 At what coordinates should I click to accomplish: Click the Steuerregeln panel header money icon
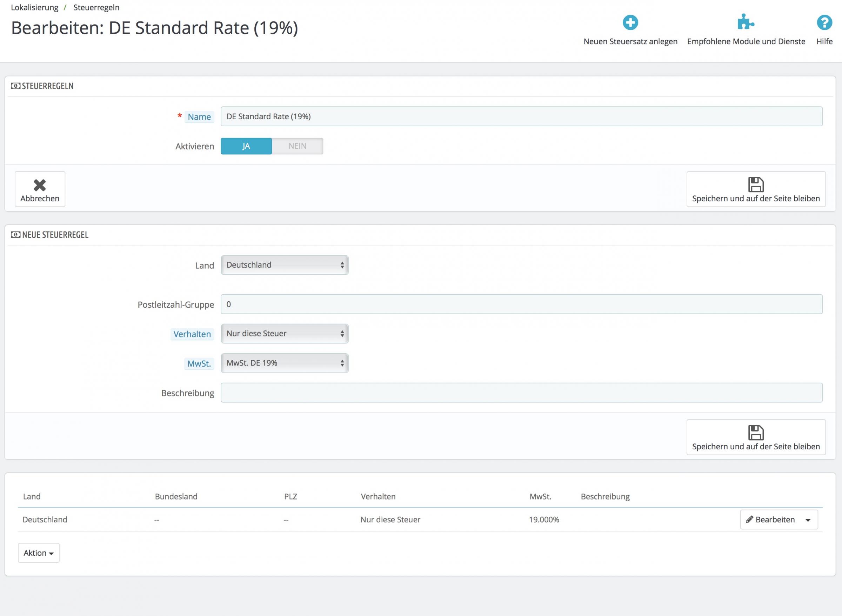point(16,86)
